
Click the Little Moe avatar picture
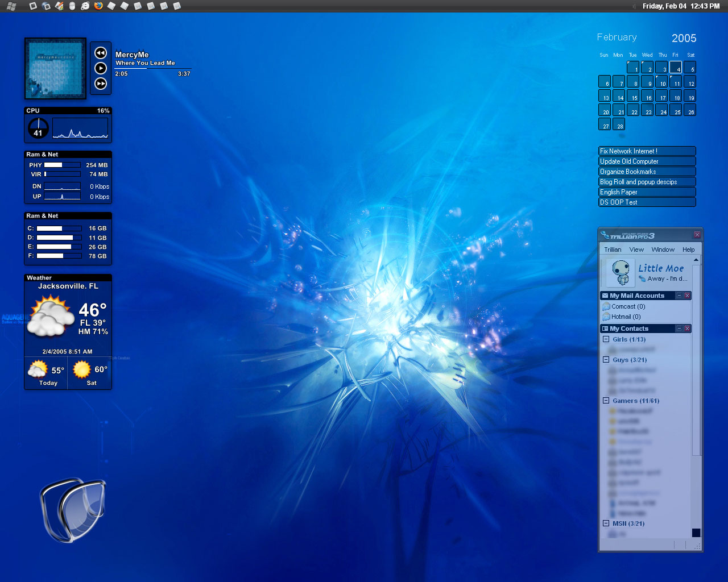tap(619, 272)
